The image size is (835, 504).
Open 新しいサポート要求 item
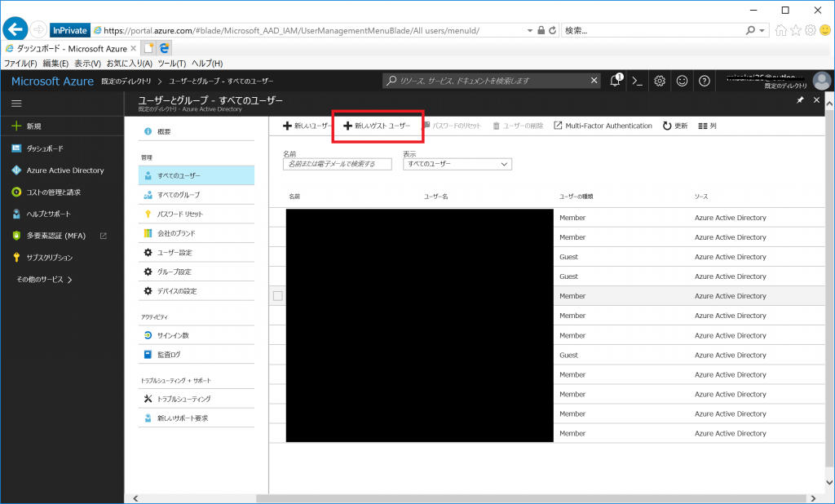(x=196, y=418)
